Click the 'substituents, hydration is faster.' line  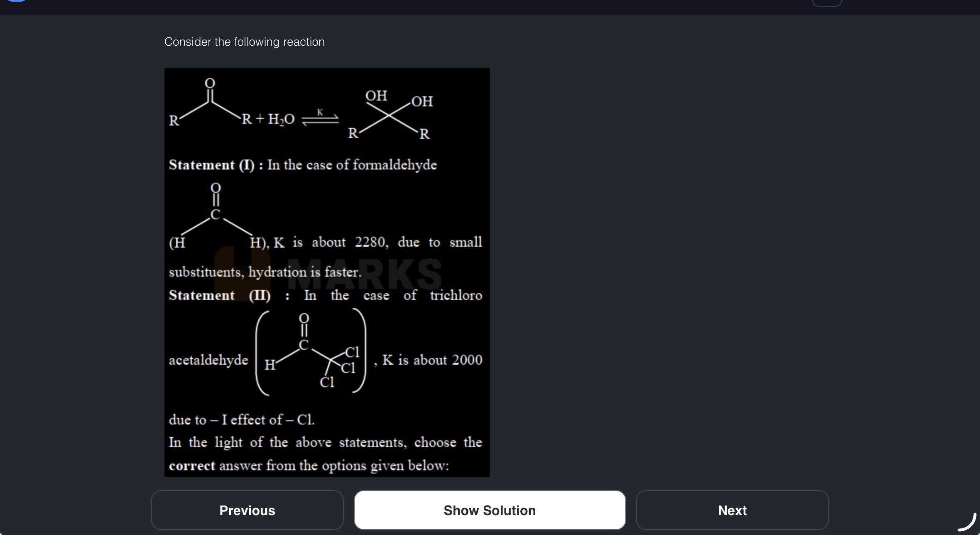click(265, 272)
